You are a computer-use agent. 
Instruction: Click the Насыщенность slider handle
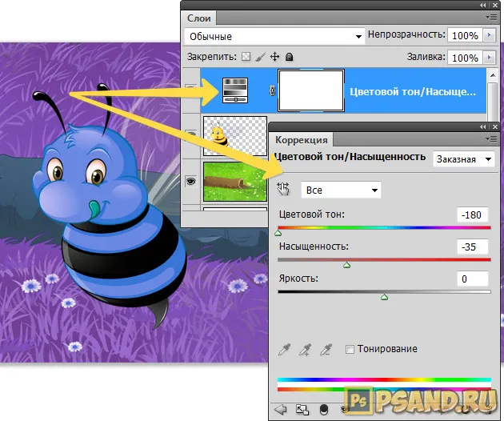pos(347,265)
